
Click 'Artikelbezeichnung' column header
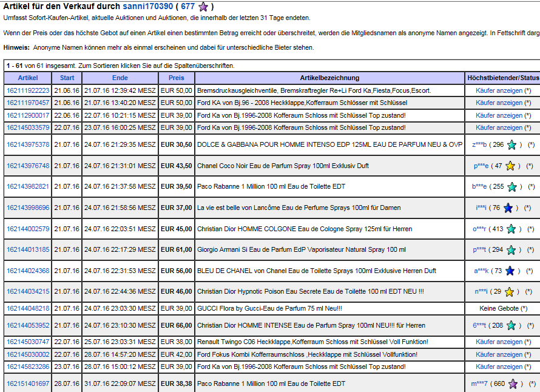pos(329,78)
